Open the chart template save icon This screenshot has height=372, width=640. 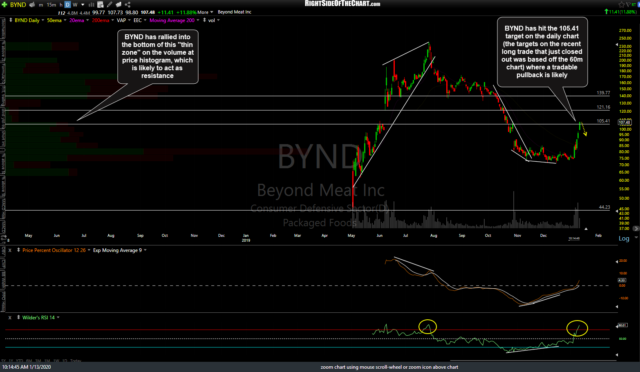(x=100, y=5)
